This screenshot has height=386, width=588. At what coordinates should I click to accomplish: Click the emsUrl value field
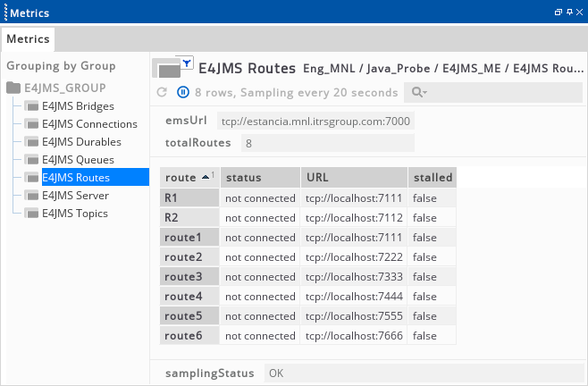coord(315,121)
